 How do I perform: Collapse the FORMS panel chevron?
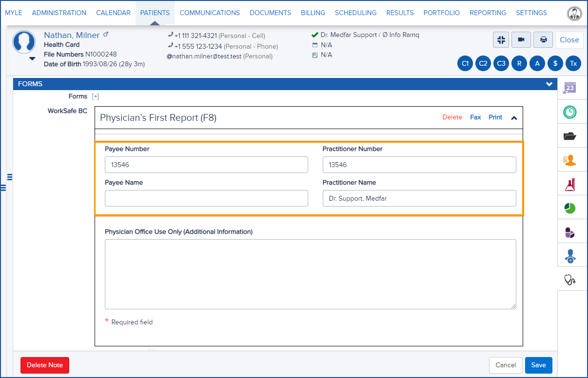(x=549, y=83)
